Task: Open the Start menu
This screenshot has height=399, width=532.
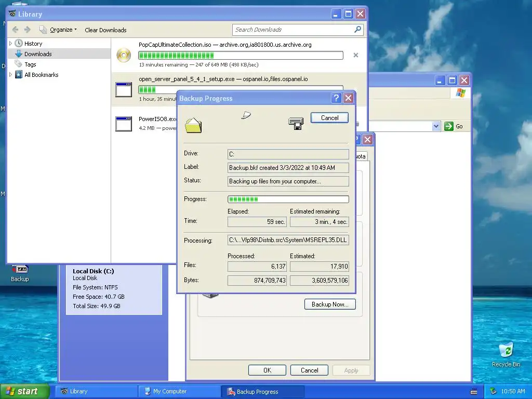Action: coord(24,391)
